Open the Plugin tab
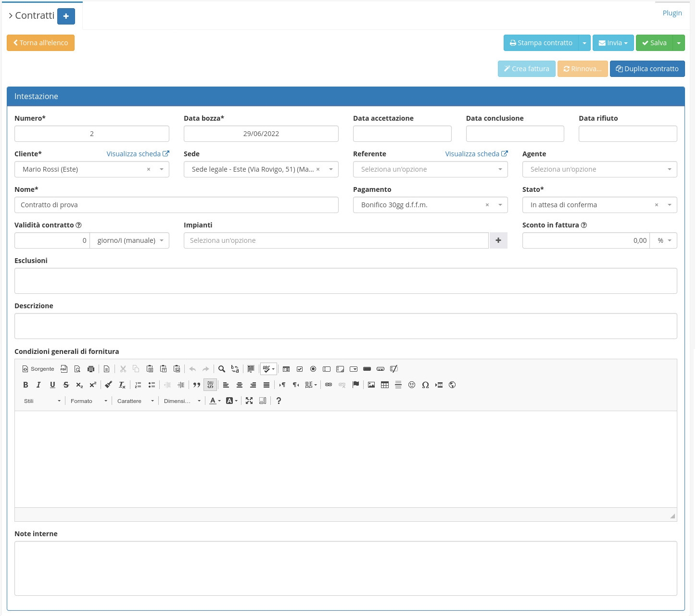Viewport: 698px width, 616px height. coord(672,13)
